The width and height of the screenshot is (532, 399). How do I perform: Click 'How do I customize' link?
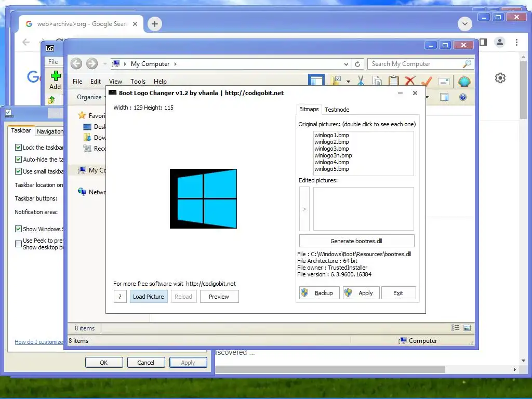(38, 342)
